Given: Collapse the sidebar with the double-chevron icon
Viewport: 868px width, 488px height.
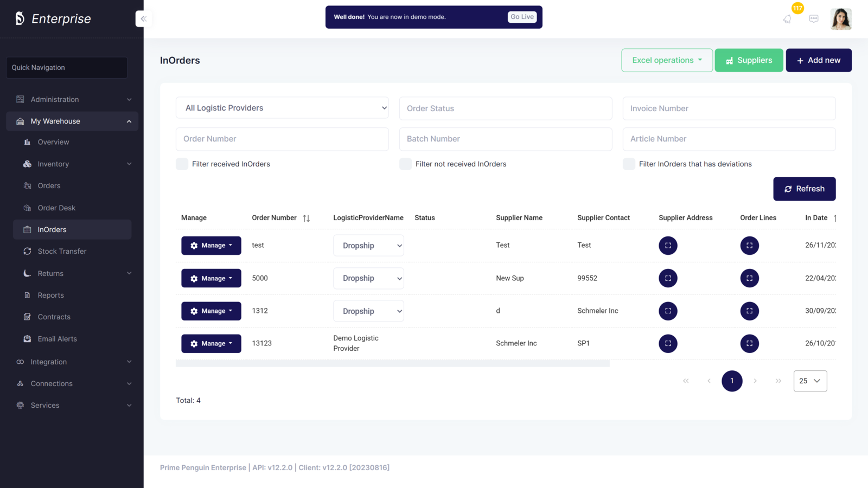Looking at the screenshot, I should (x=143, y=19).
